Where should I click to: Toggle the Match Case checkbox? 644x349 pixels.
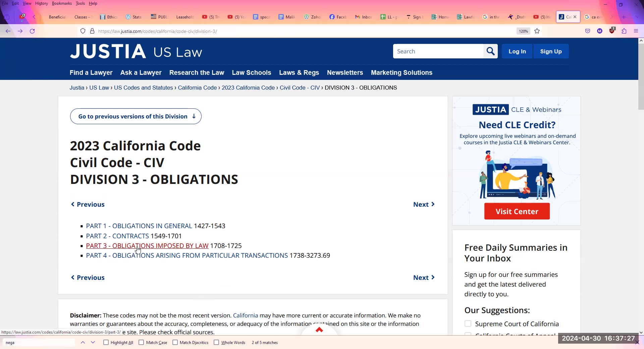click(142, 343)
